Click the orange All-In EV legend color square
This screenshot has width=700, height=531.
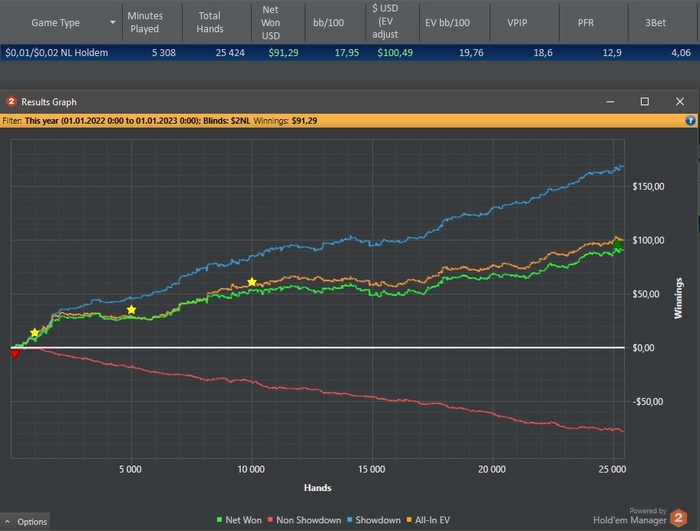tap(409, 520)
